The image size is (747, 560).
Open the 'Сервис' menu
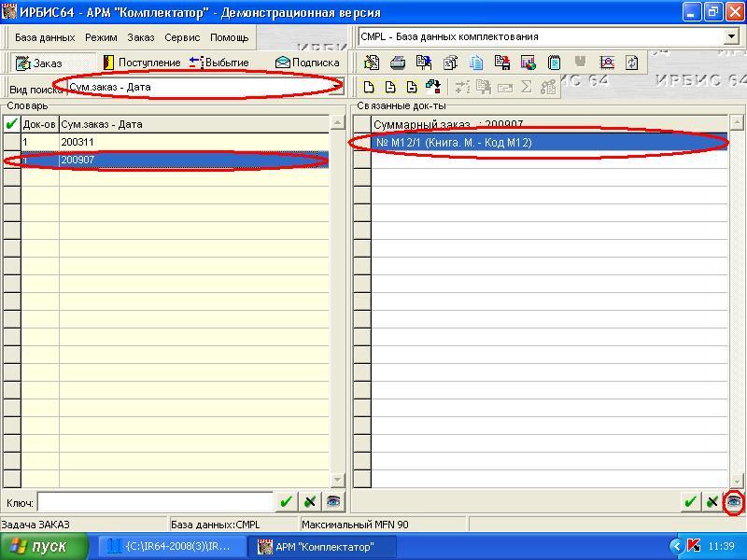(x=182, y=37)
